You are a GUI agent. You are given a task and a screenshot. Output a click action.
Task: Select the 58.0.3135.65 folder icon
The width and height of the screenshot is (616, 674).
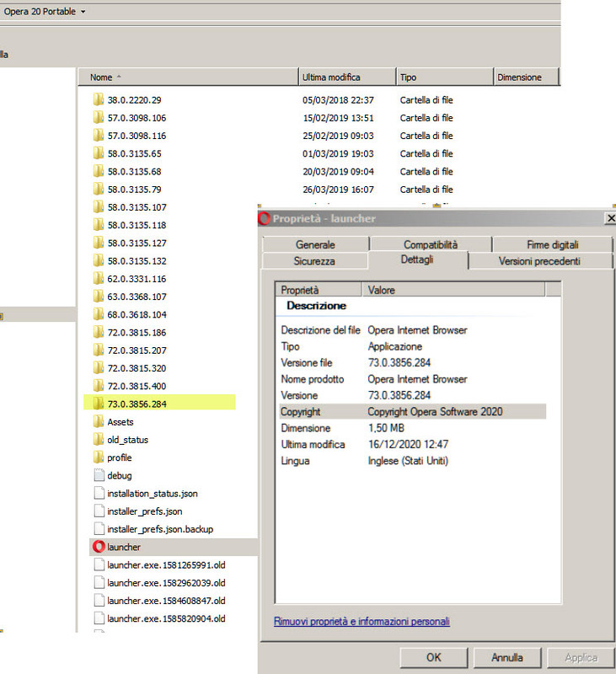(99, 153)
